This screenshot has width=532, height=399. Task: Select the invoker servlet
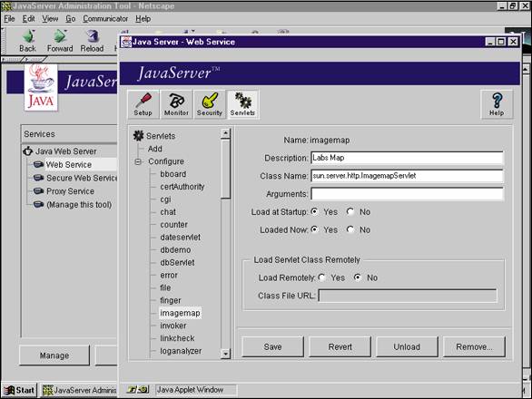173,326
